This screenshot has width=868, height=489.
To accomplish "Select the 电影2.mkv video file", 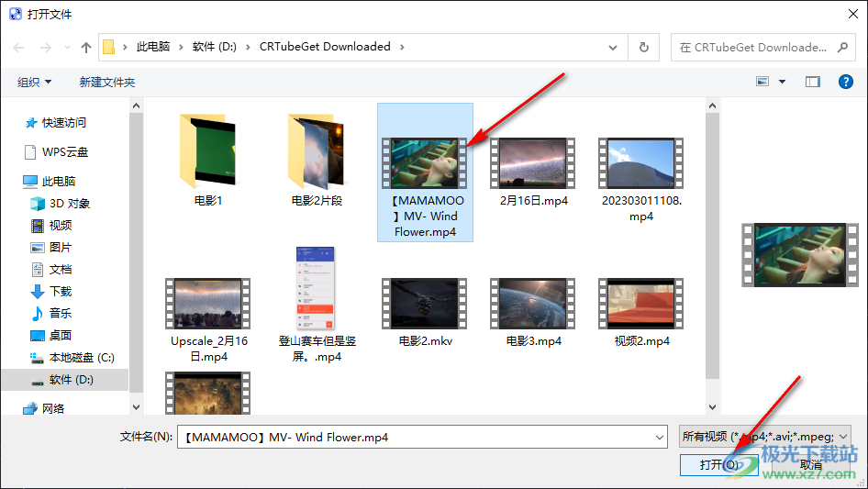I will 425,312.
